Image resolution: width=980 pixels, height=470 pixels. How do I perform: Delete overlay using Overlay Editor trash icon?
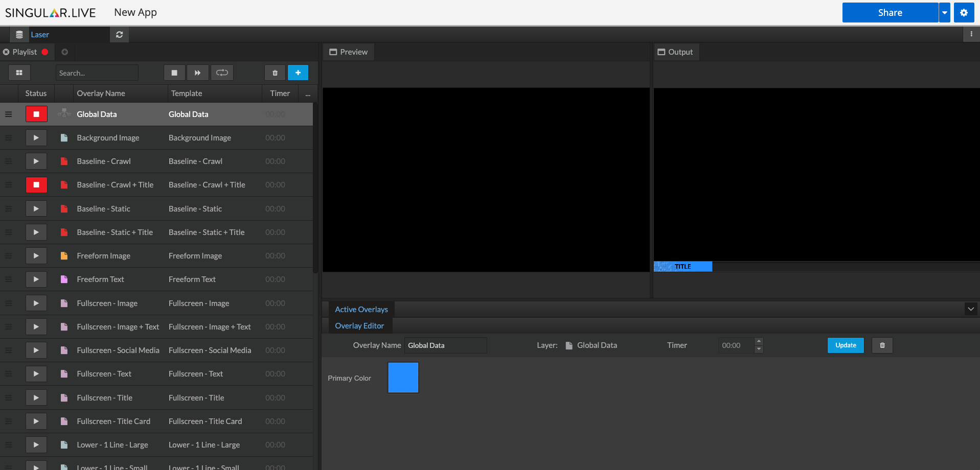882,345
